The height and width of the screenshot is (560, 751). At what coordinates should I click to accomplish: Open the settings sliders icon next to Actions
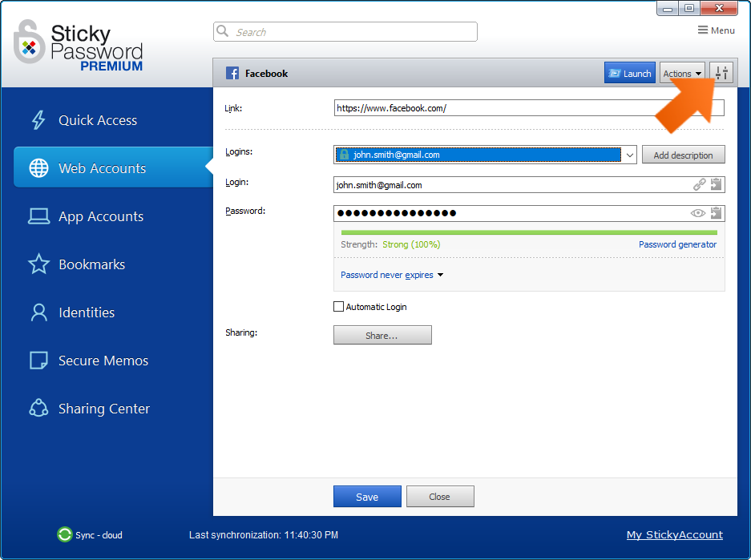point(721,73)
